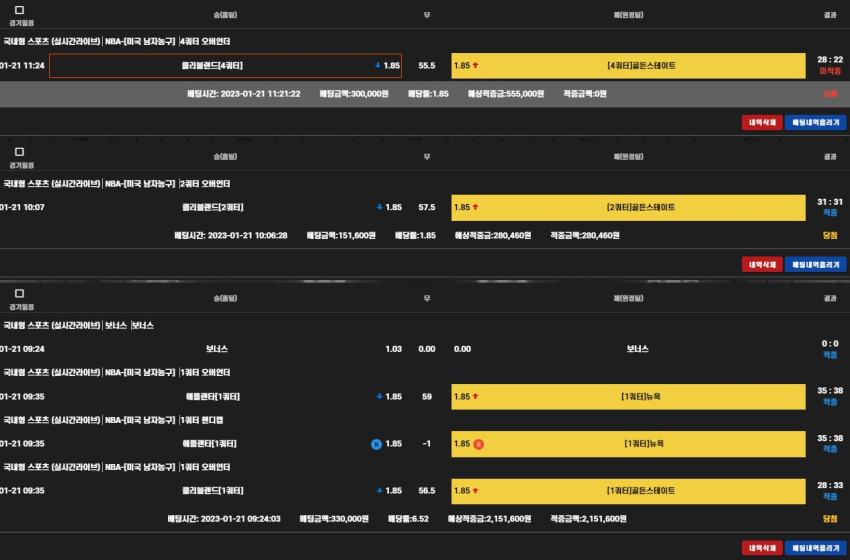Check the third bet slip checkbox
The image size is (850, 560).
coord(20,293)
